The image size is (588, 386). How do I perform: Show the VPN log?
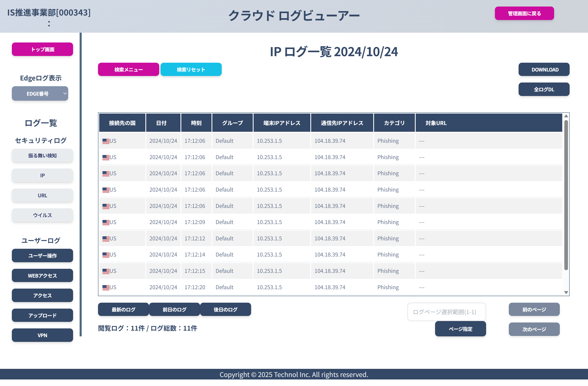42,335
